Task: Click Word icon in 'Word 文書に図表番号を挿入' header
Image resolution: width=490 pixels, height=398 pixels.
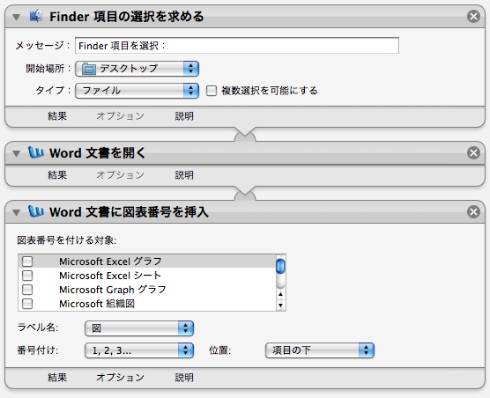Action: (x=36, y=211)
